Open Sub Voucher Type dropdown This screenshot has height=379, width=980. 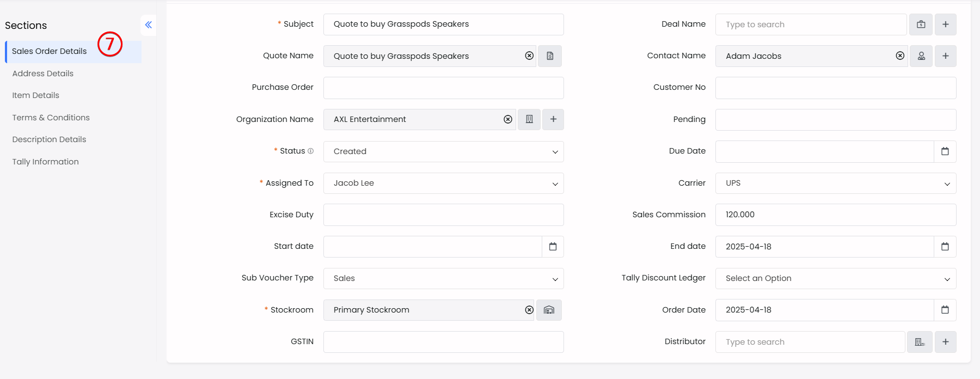[x=443, y=278]
